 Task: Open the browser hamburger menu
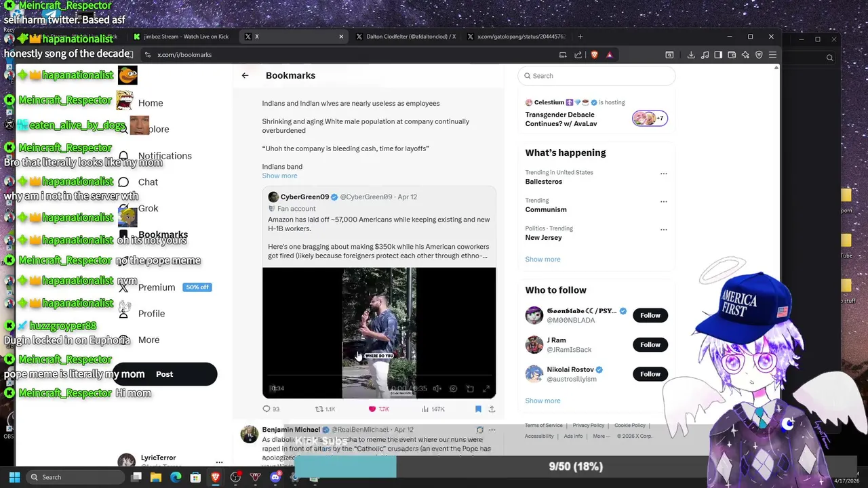[772, 55]
